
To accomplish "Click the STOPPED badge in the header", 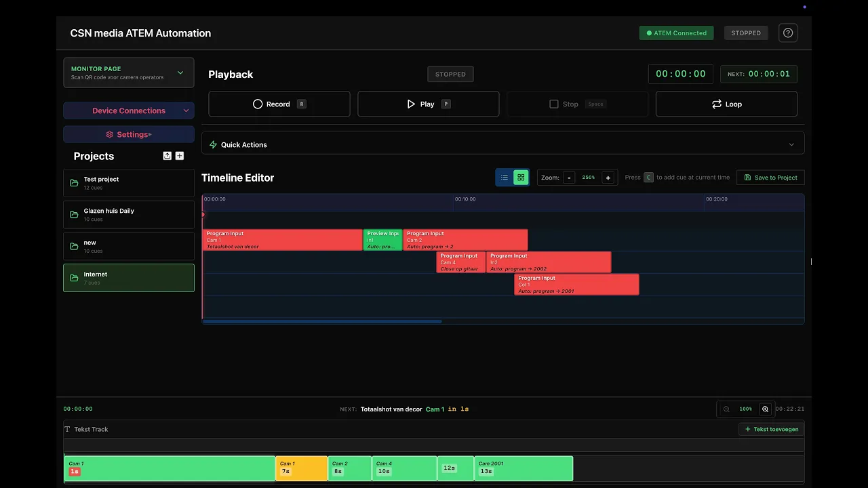I will (x=746, y=33).
